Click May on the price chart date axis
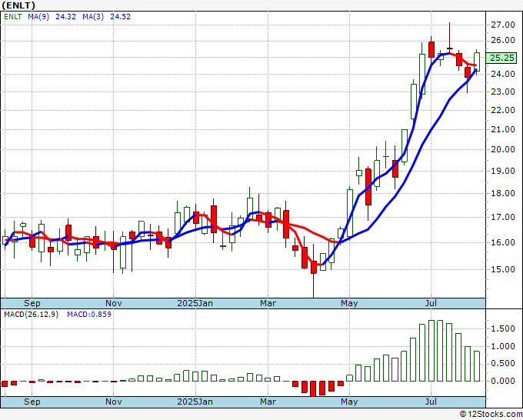Screen dimensions: 523x420 point(349,304)
